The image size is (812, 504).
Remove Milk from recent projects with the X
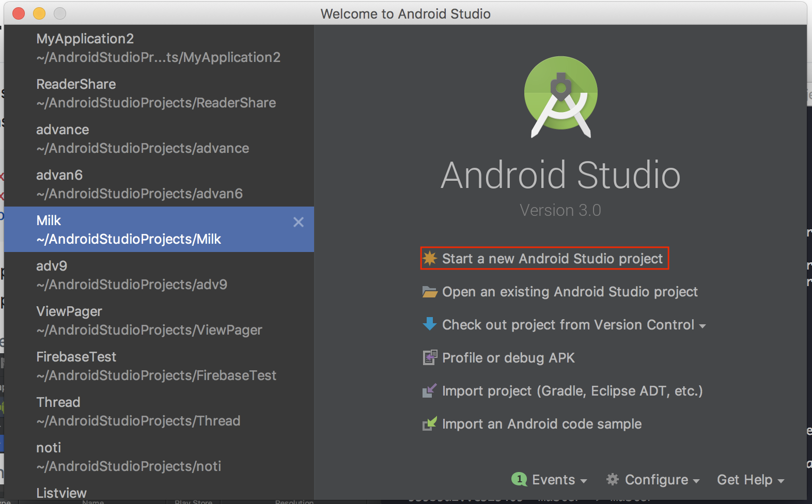click(x=299, y=222)
